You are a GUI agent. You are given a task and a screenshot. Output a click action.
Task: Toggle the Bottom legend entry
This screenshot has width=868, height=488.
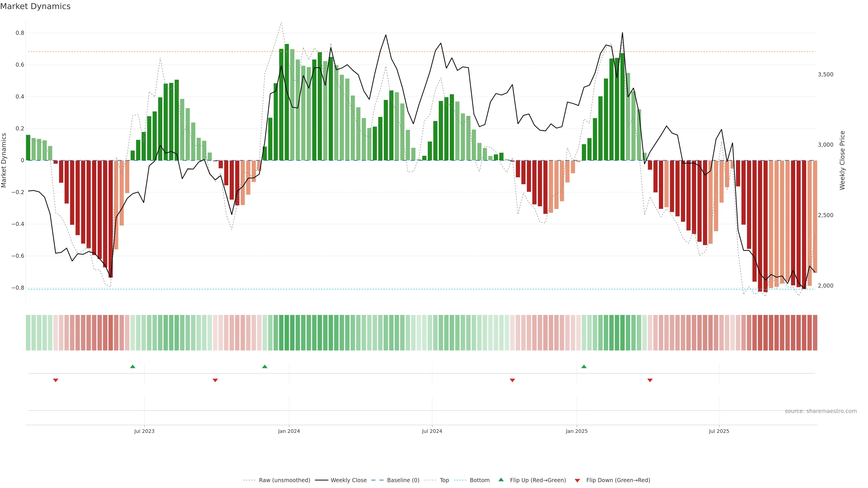[479, 480]
